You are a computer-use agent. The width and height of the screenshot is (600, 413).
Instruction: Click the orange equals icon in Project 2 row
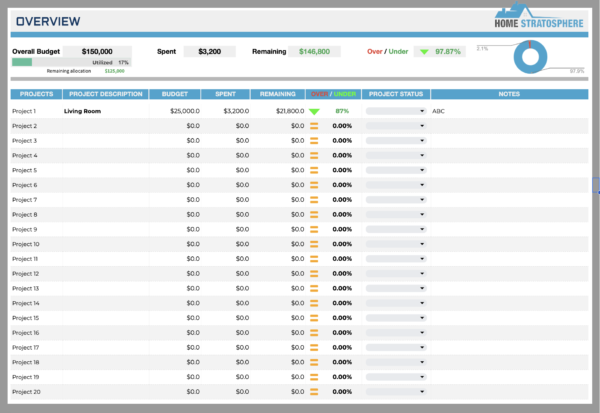coord(314,126)
